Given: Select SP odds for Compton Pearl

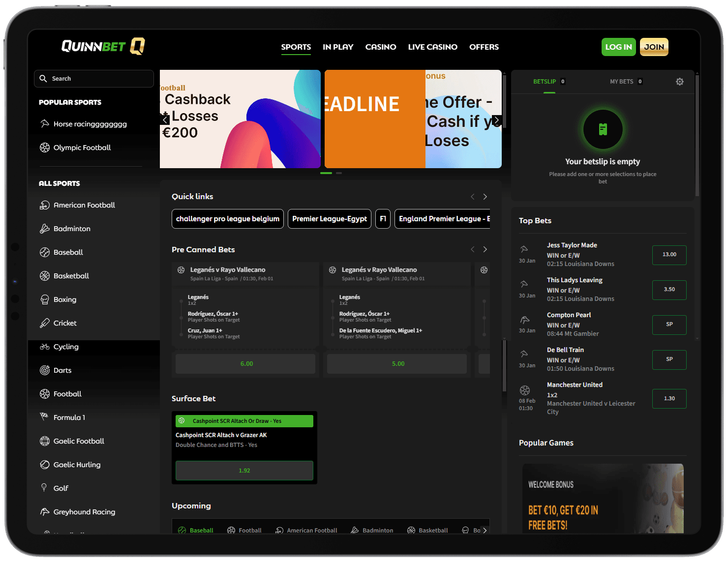Looking at the screenshot, I should click(x=669, y=325).
